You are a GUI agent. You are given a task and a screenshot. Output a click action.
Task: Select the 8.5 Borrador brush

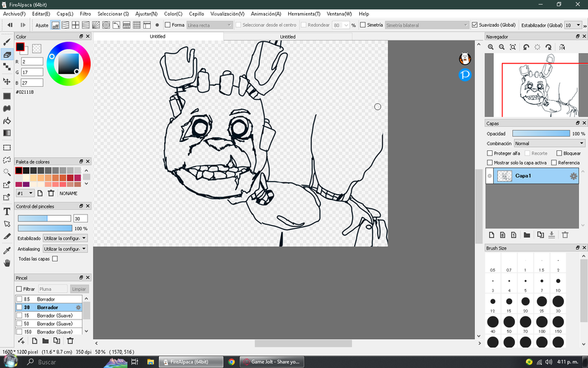click(x=49, y=299)
